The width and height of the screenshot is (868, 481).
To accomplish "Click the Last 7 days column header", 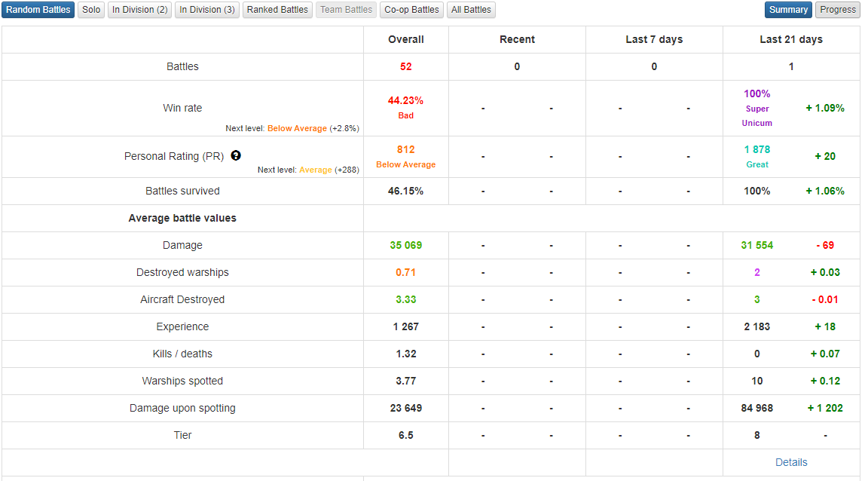I will [x=654, y=39].
